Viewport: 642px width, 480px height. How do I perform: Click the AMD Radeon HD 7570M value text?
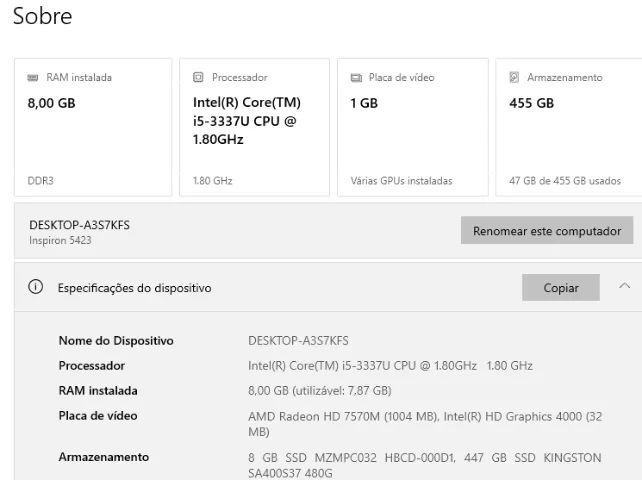(x=425, y=424)
